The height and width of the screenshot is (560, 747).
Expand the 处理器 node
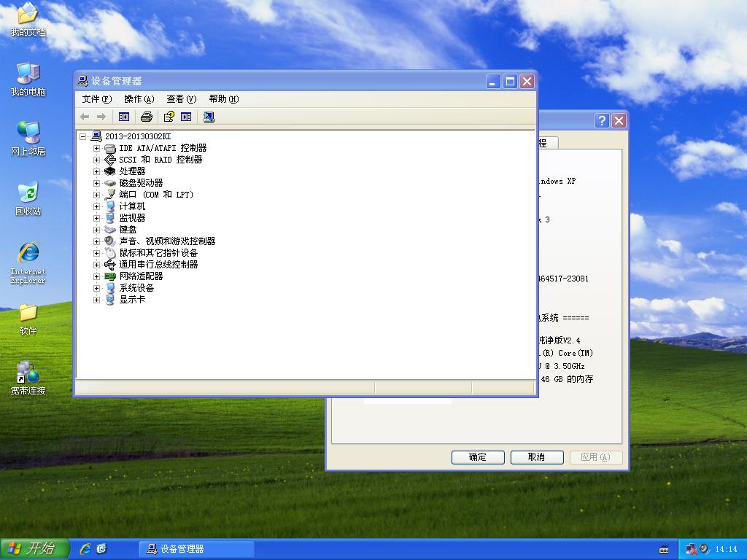tap(97, 171)
